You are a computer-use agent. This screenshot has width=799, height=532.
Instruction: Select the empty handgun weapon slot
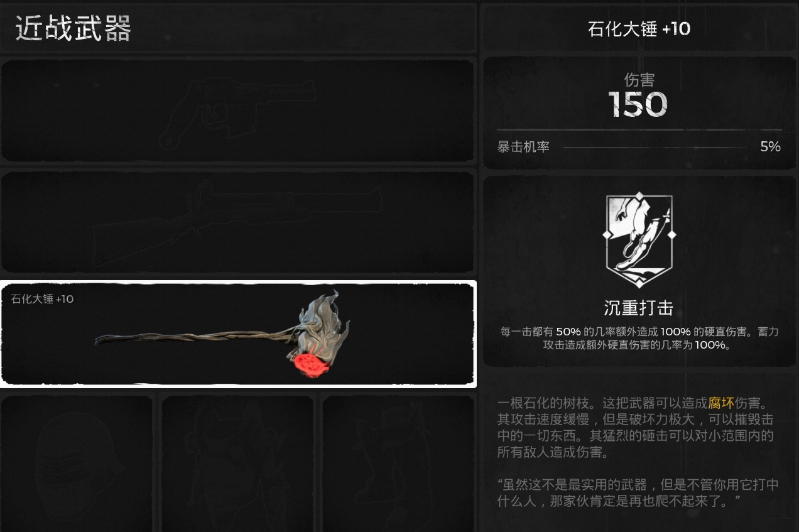click(237, 111)
